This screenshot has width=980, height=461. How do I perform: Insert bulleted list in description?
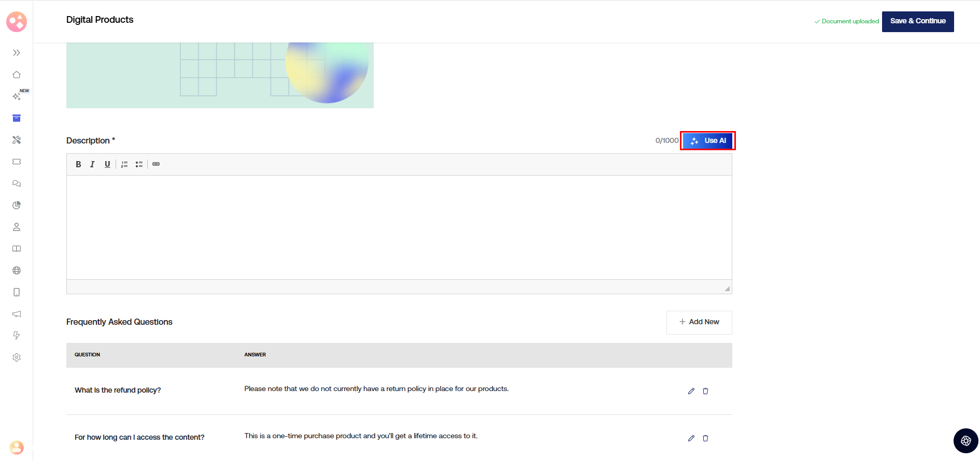[x=139, y=164]
